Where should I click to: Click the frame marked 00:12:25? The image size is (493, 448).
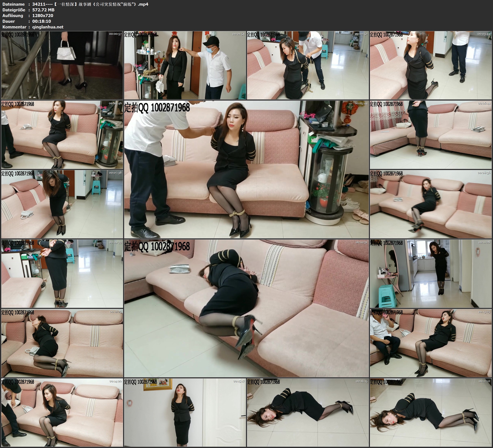pos(62,343)
